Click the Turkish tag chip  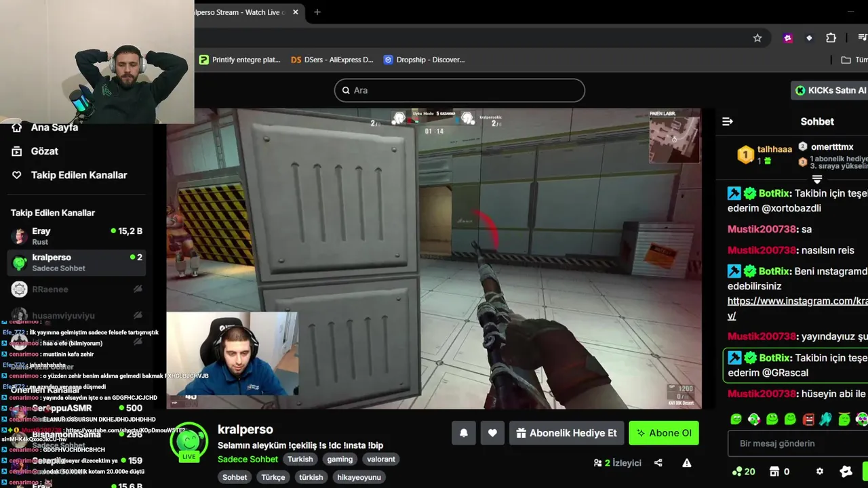click(300, 459)
